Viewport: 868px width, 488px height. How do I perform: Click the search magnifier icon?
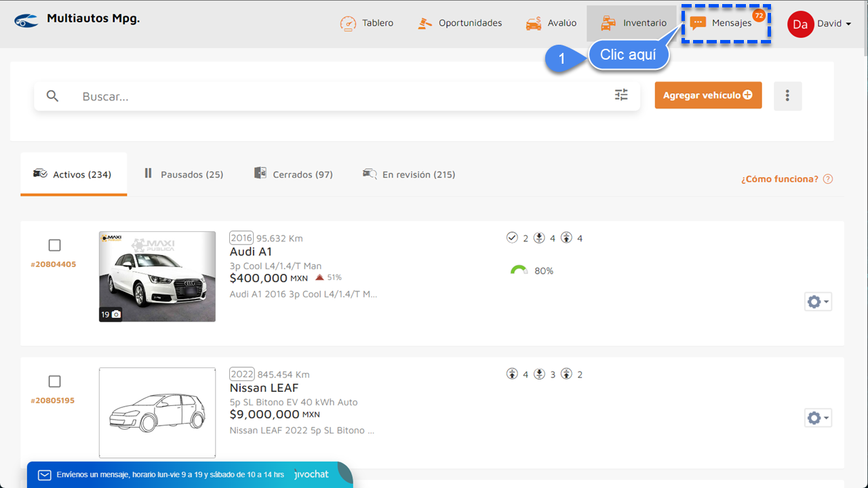(x=53, y=96)
